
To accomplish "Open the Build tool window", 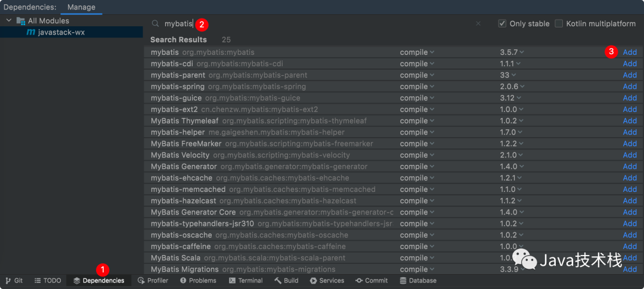I will (x=286, y=281).
